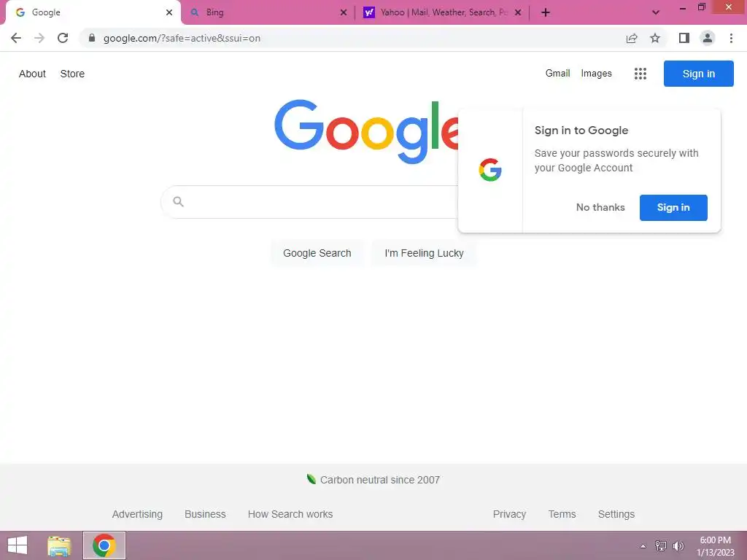Open the Privacy footer link
This screenshot has height=560, width=747.
pyautogui.click(x=509, y=514)
